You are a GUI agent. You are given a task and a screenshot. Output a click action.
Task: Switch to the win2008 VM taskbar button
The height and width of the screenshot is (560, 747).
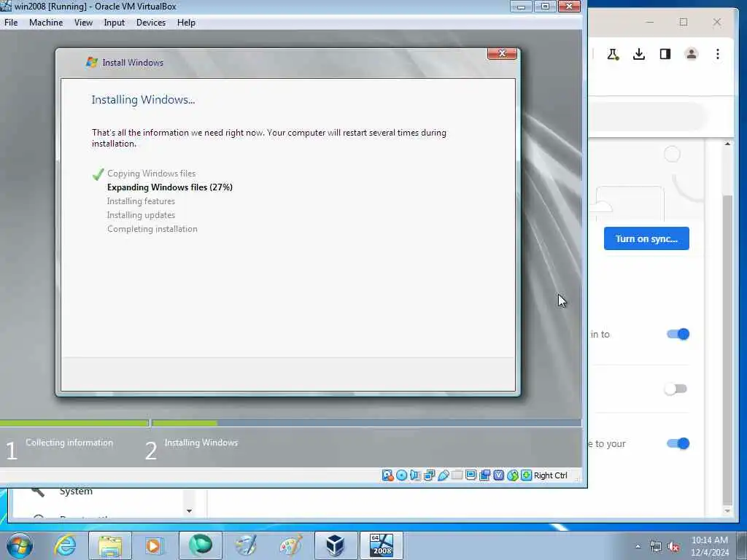click(x=381, y=545)
